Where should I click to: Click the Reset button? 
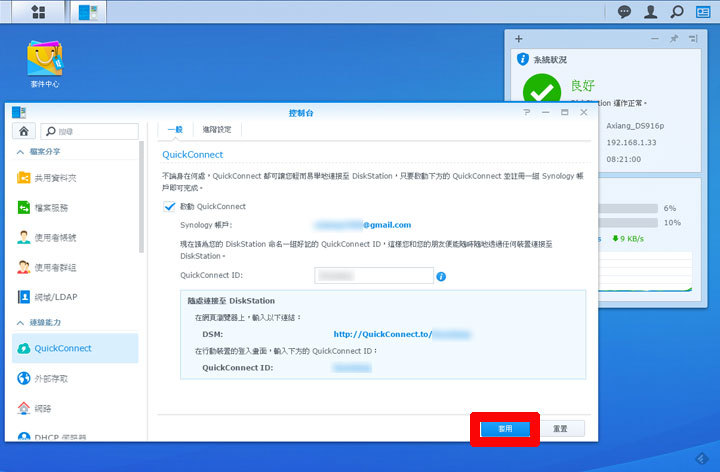click(560, 429)
